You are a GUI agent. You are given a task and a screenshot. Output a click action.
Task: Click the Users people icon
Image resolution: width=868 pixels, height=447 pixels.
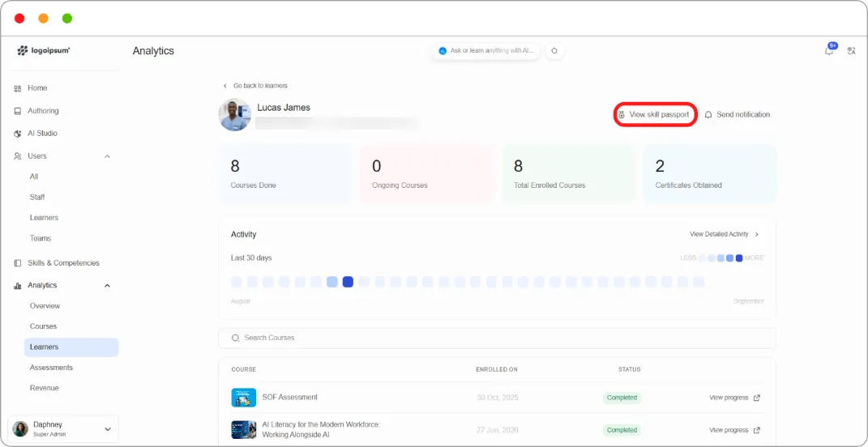pyautogui.click(x=18, y=156)
